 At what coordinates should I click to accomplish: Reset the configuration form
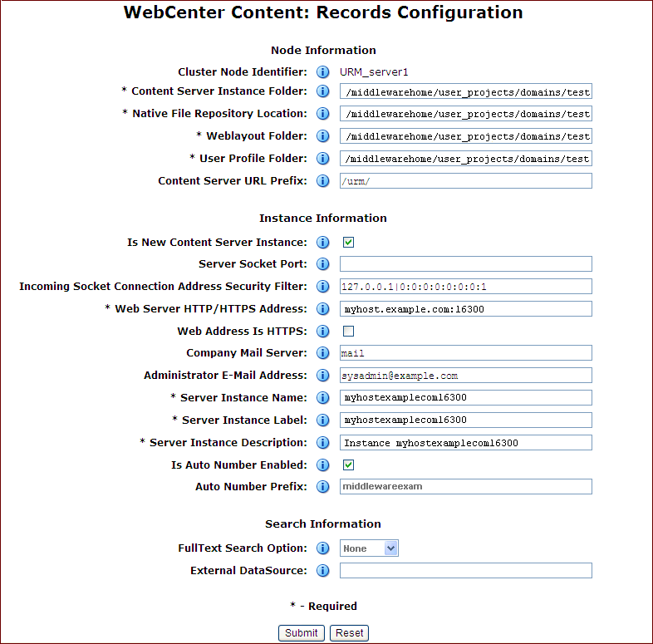[x=350, y=633]
